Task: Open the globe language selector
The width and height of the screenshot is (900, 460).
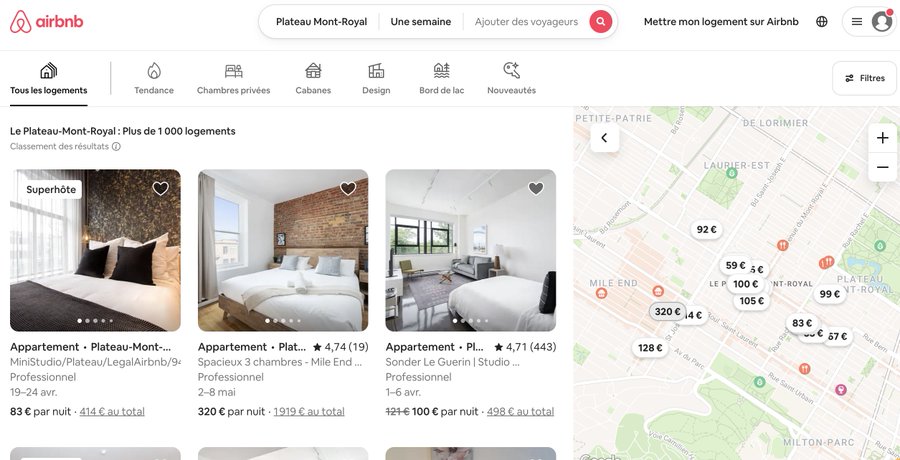Action: coord(822,22)
